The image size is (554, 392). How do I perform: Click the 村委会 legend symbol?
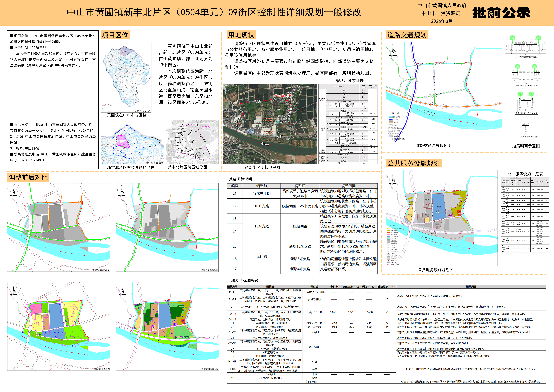tap(389, 245)
